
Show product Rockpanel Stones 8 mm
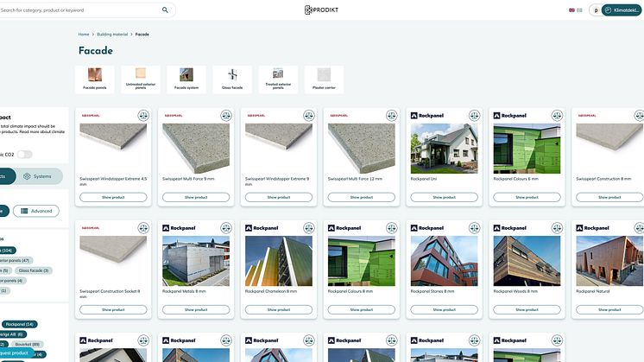[445, 309]
